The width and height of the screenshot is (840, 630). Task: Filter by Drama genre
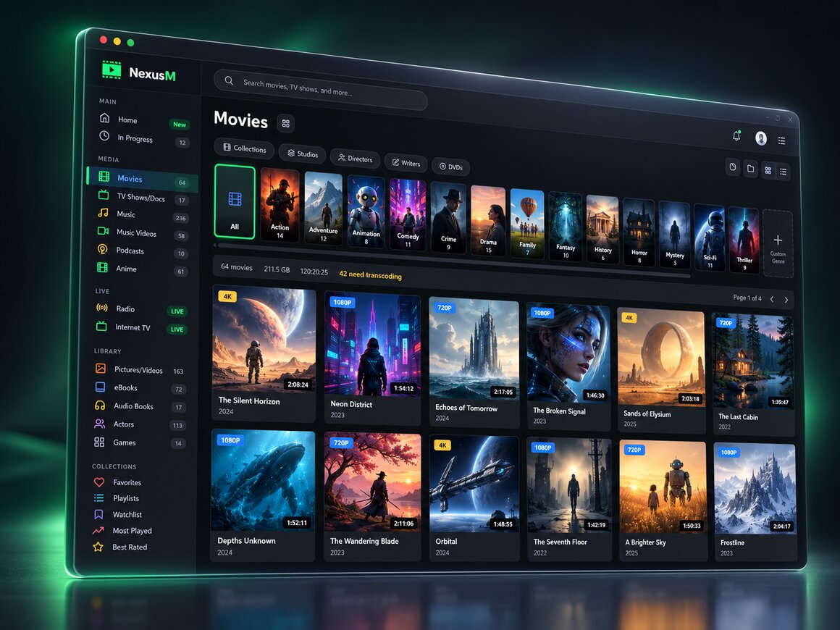(x=488, y=222)
